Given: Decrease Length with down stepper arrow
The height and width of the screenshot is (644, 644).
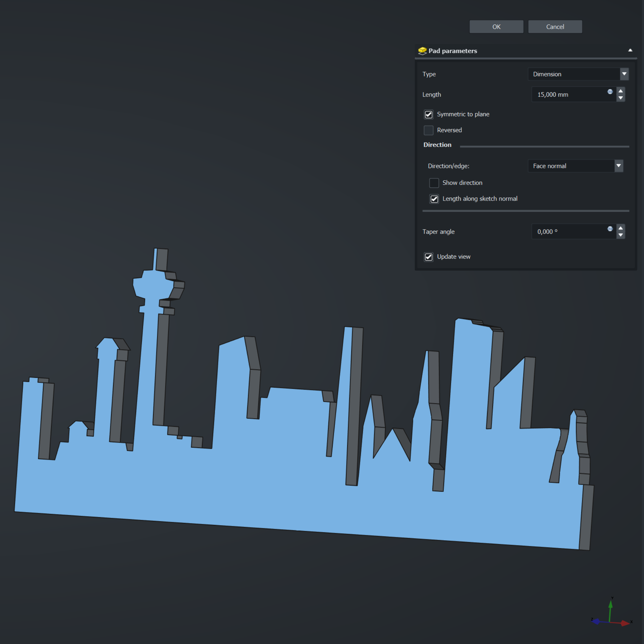Looking at the screenshot, I should point(621,98).
